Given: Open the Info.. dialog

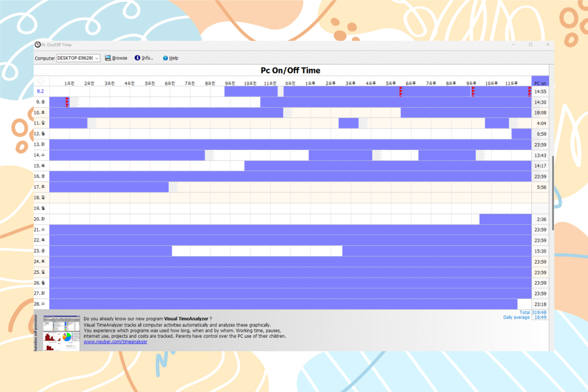Looking at the screenshot, I should pyautogui.click(x=144, y=58).
